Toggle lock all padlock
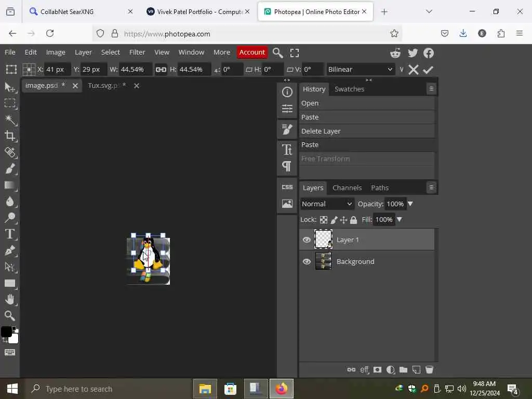The width and height of the screenshot is (532, 399). (x=353, y=220)
